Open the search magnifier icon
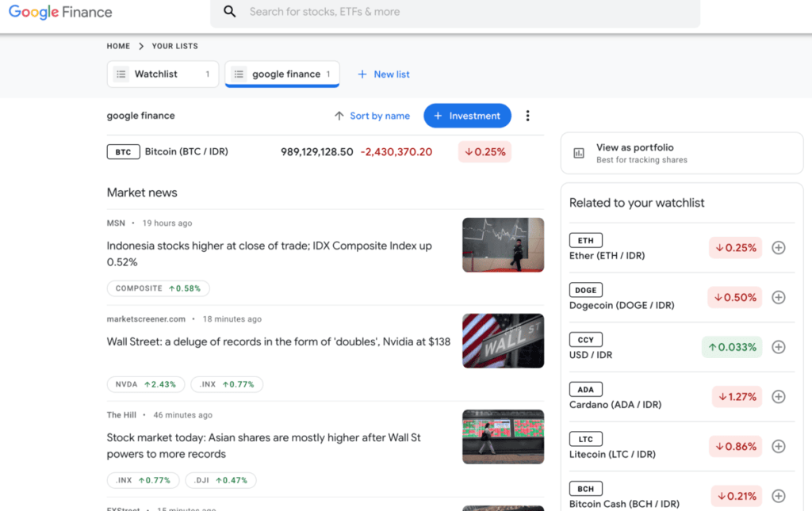The height and width of the screenshot is (511, 812). point(229,13)
